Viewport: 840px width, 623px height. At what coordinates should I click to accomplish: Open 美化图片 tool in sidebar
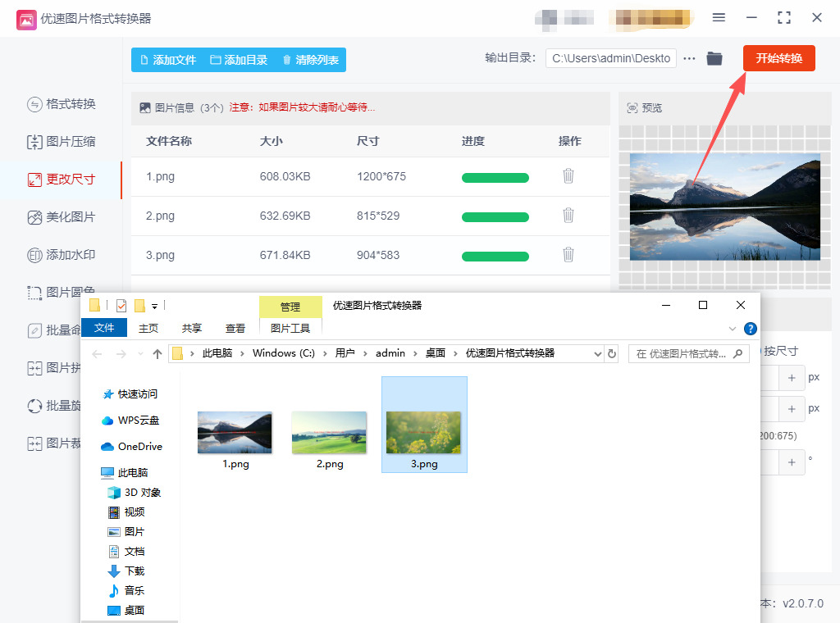[62, 217]
